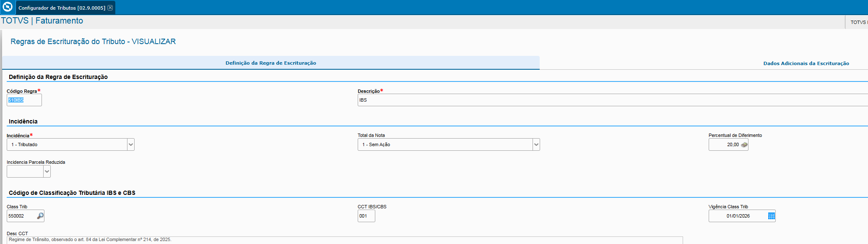Image resolution: width=868 pixels, height=244 pixels.
Task: Click the TOTVS logo icon
Action: point(8,7)
